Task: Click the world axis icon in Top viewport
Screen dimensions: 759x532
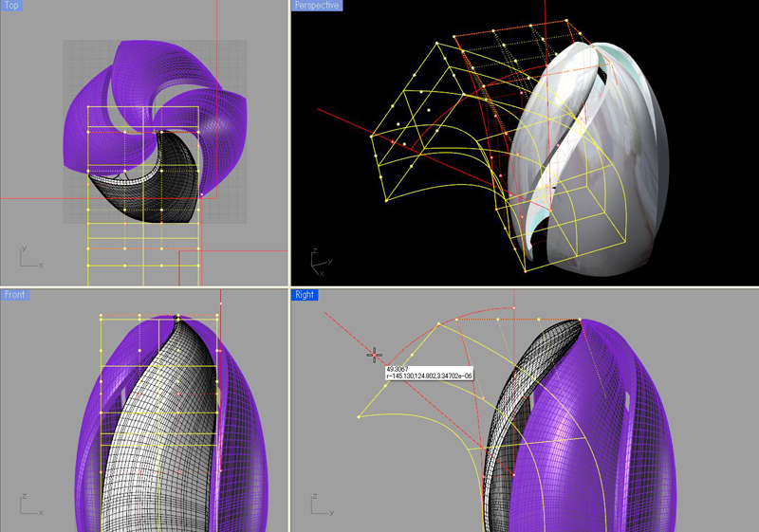Action: coord(28,256)
